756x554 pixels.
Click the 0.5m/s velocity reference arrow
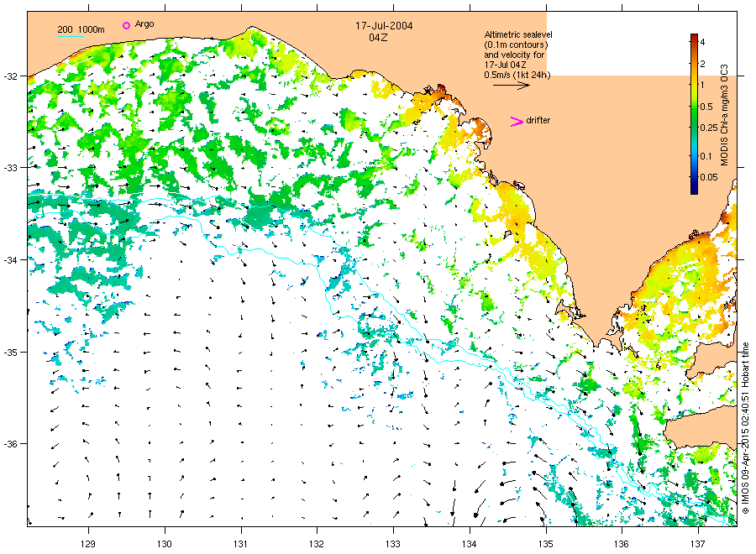click(x=512, y=86)
